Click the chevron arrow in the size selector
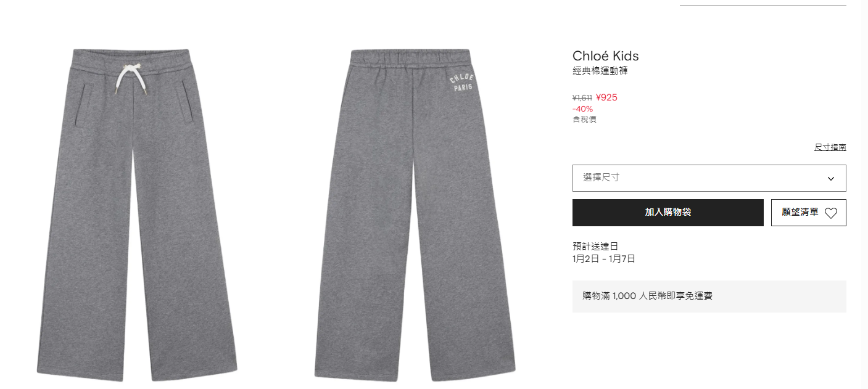Screen dimensions: 868x389 click(x=831, y=179)
